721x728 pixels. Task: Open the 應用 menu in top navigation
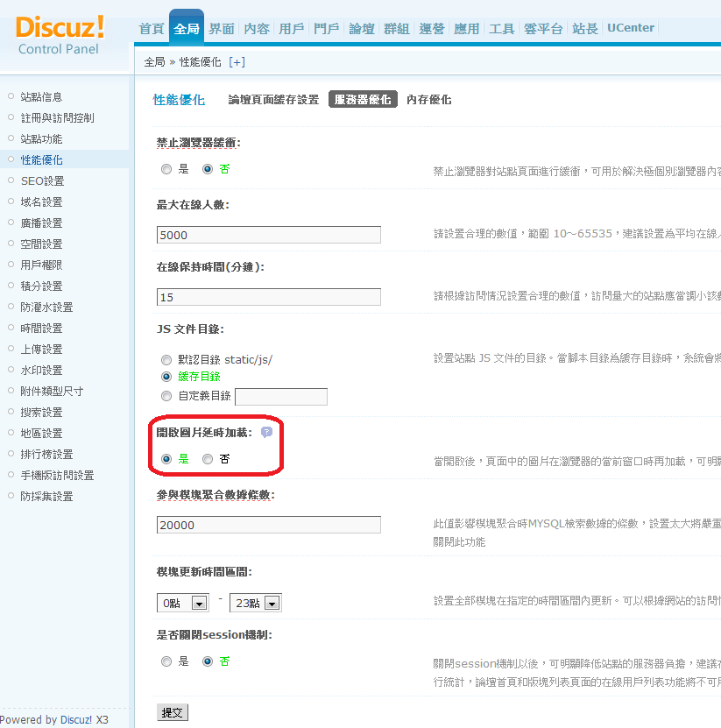point(467,27)
